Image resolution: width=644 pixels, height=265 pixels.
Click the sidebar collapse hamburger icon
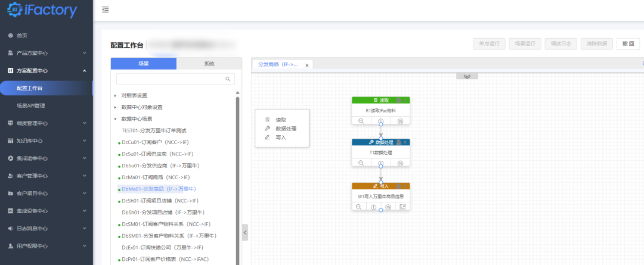(x=106, y=10)
